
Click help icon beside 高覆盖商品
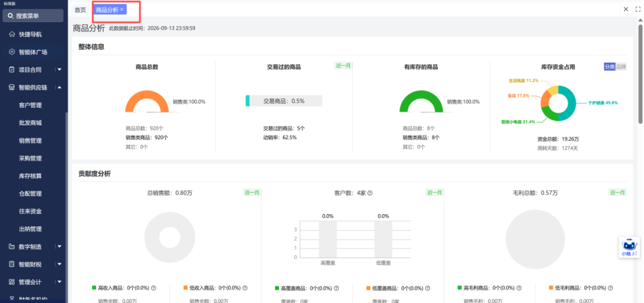[x=337, y=288]
